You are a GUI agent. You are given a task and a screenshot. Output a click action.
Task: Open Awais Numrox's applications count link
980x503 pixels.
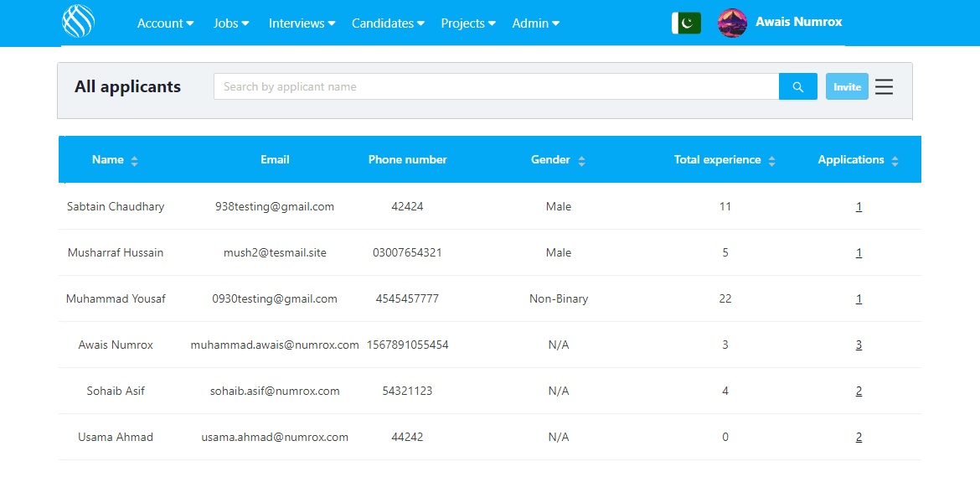click(x=859, y=345)
